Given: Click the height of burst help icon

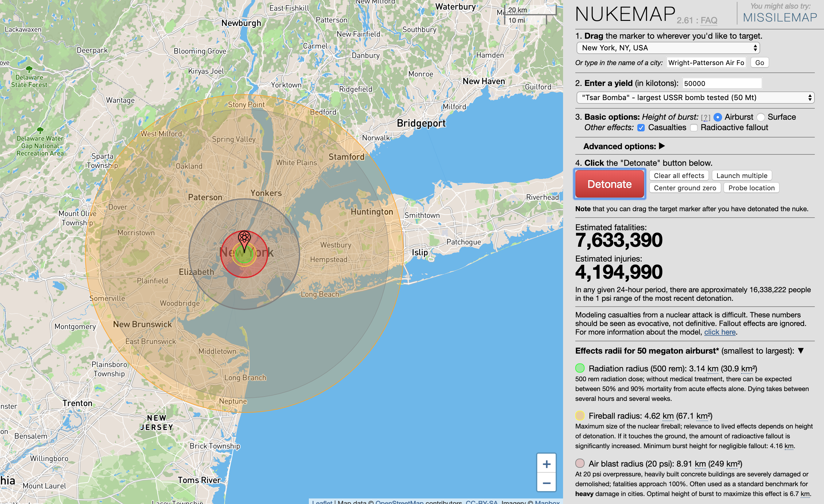Looking at the screenshot, I should pyautogui.click(x=705, y=117).
